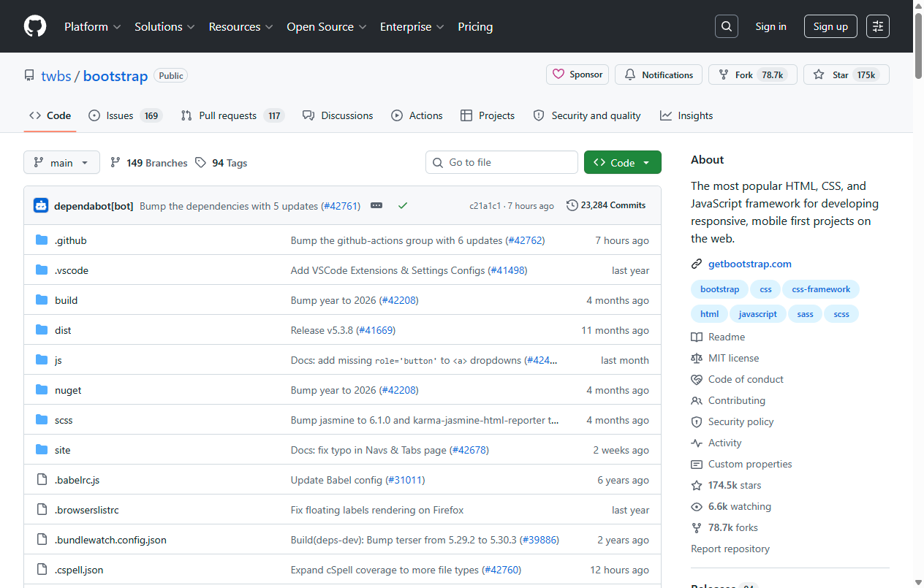924x588 pixels.
Task: Click the green check status icon
Action: (x=402, y=206)
